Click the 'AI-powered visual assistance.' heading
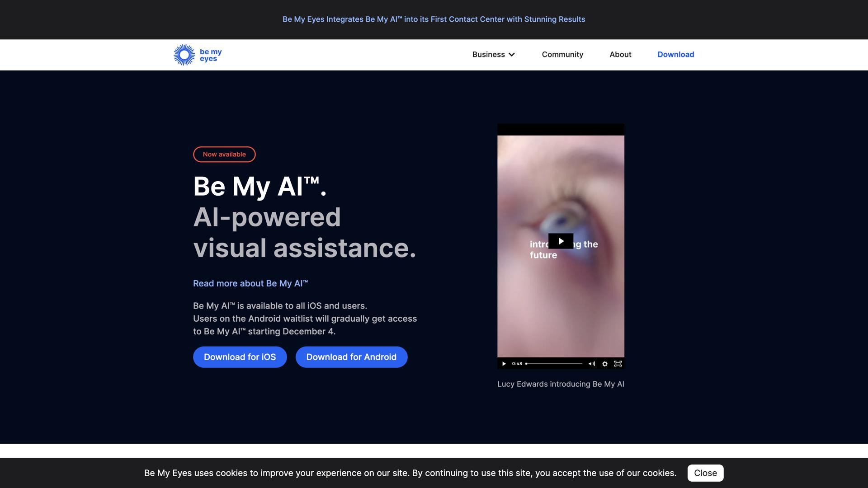 coord(305,232)
